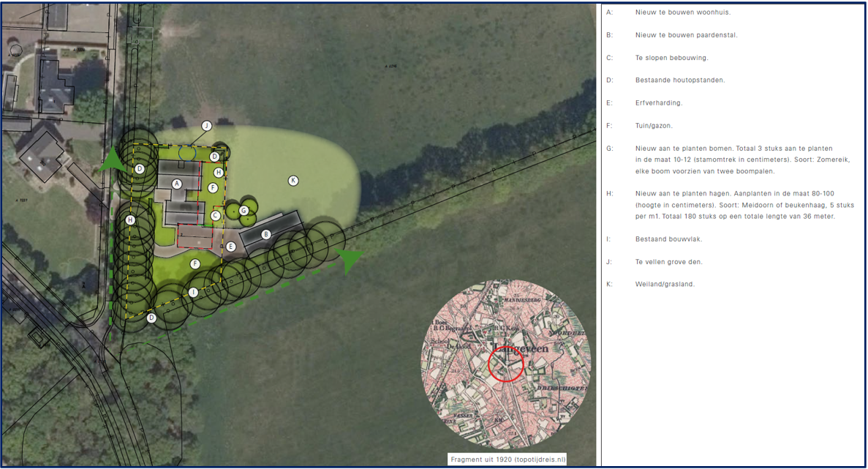Select the circled G marker between new trees

click(244, 211)
